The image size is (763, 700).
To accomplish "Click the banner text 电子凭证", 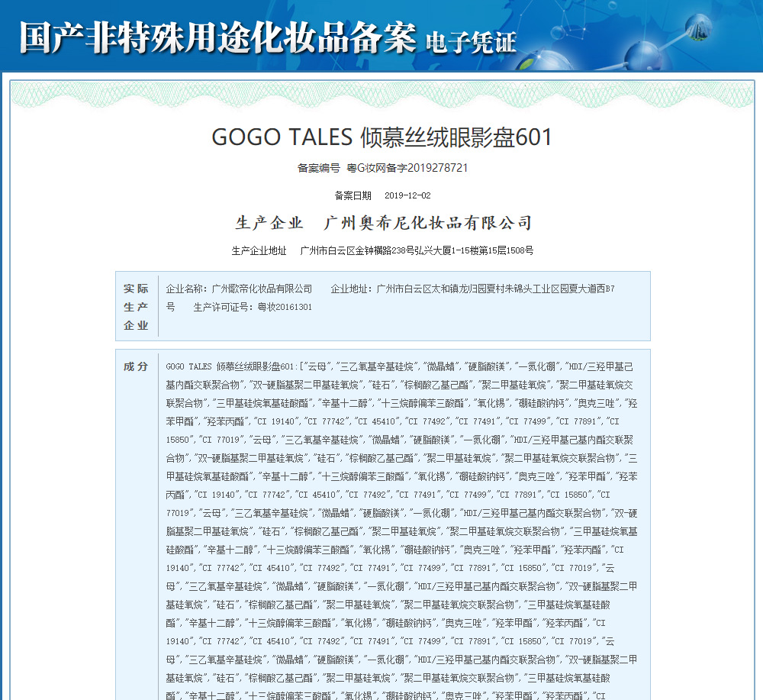I will click(x=471, y=42).
